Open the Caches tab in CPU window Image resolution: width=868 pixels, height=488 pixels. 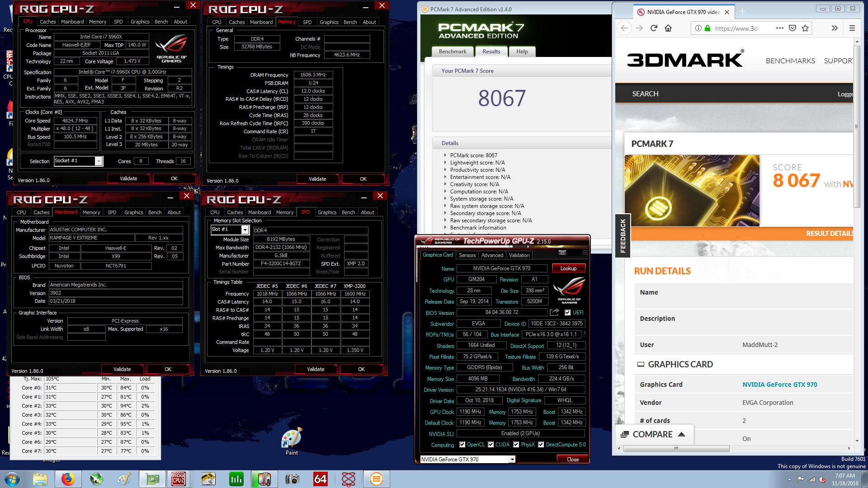pyautogui.click(x=47, y=22)
